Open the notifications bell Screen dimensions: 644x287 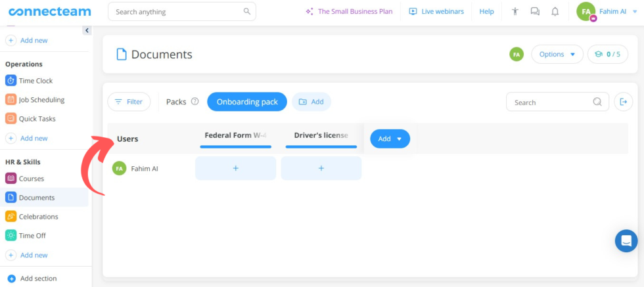555,12
